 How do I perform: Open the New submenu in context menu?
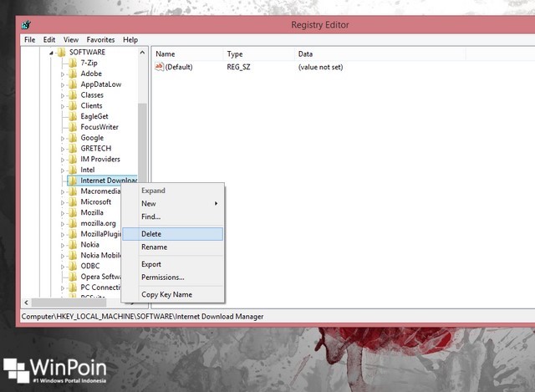[173, 204]
